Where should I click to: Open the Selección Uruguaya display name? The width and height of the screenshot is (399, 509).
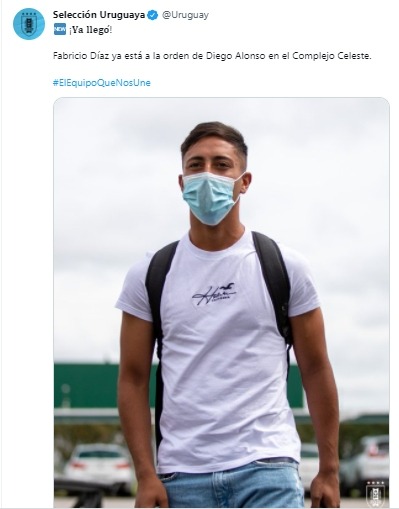[99, 15]
